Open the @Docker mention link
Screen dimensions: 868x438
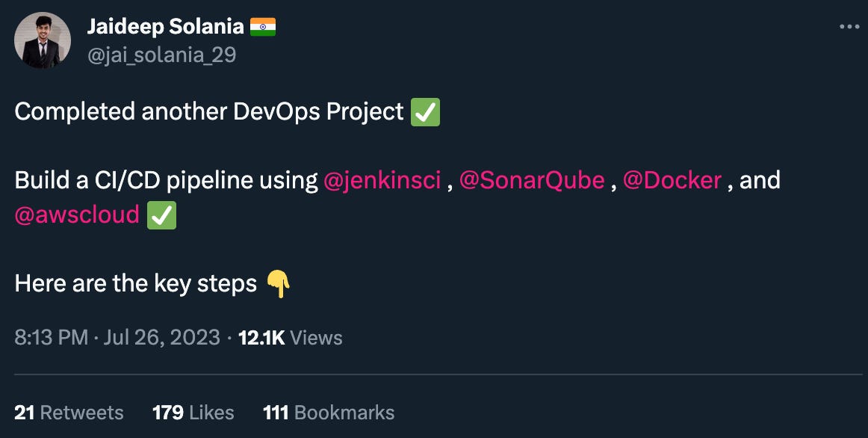tap(672, 180)
